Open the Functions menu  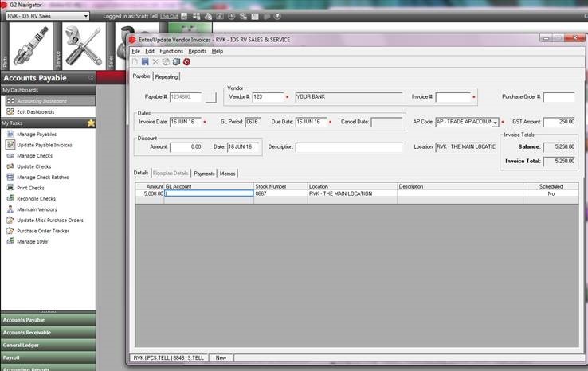(x=171, y=51)
